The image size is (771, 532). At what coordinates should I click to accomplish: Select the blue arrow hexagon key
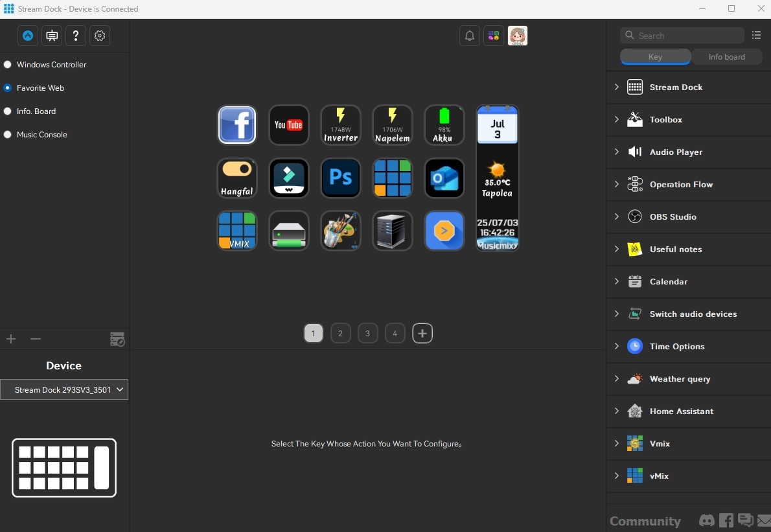click(444, 231)
